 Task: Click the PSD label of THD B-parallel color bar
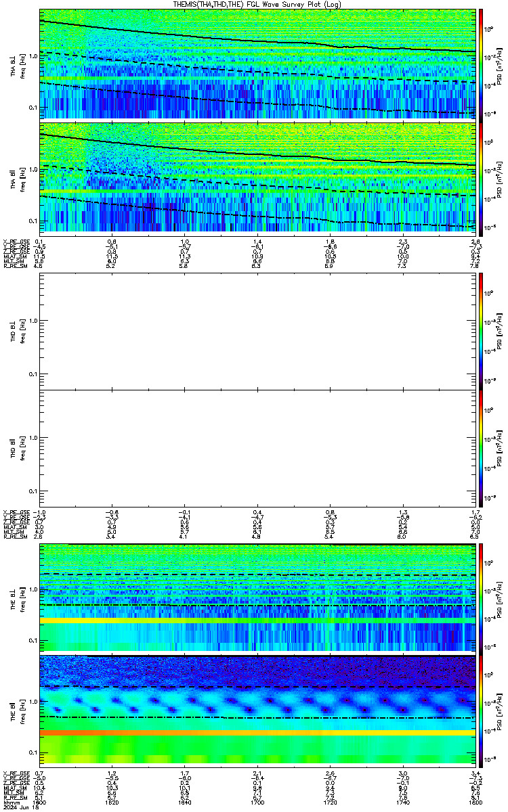pos(500,447)
